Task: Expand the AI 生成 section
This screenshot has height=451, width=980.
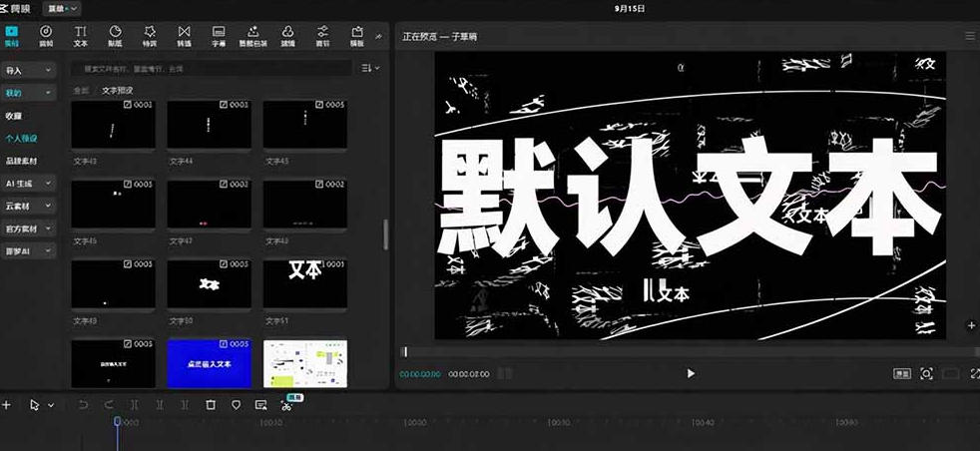Action: 29,184
